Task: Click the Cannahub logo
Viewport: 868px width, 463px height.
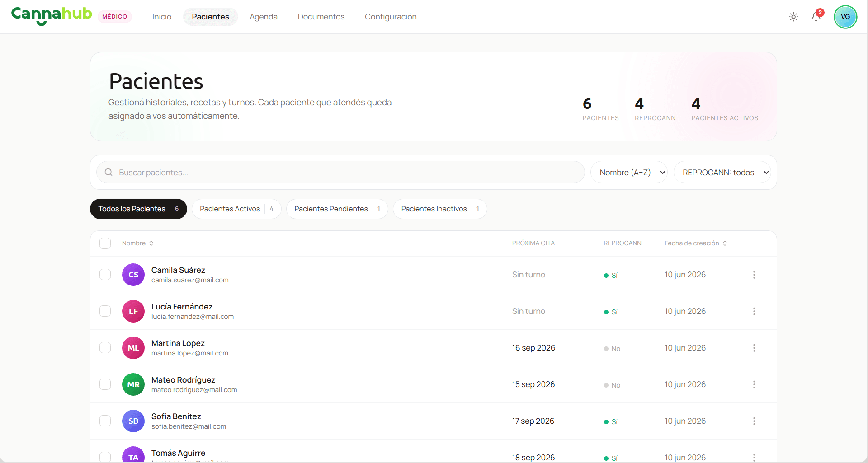Action: (52, 16)
